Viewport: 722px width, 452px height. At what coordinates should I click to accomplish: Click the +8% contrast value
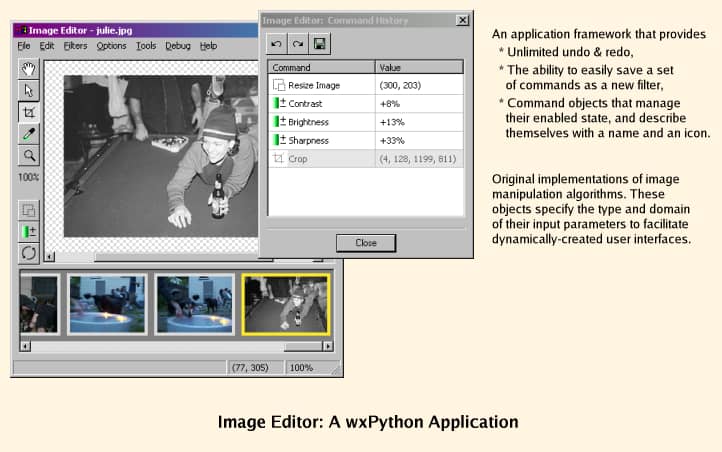coord(390,104)
